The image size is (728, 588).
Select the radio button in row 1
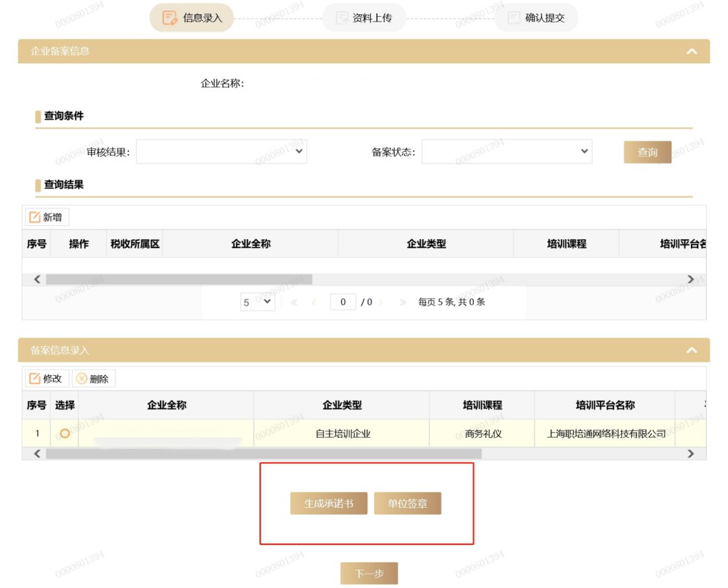point(65,433)
